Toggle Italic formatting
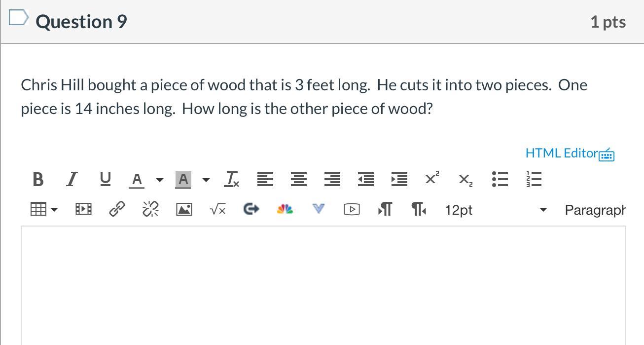The width and height of the screenshot is (644, 345). pyautogui.click(x=72, y=180)
